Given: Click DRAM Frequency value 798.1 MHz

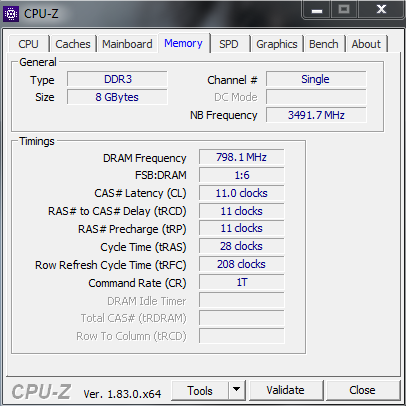Looking at the screenshot, I should pyautogui.click(x=242, y=157).
